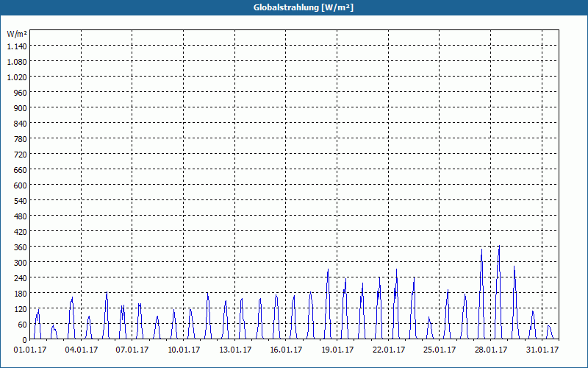Select the 1.080 y-axis value

(17, 62)
